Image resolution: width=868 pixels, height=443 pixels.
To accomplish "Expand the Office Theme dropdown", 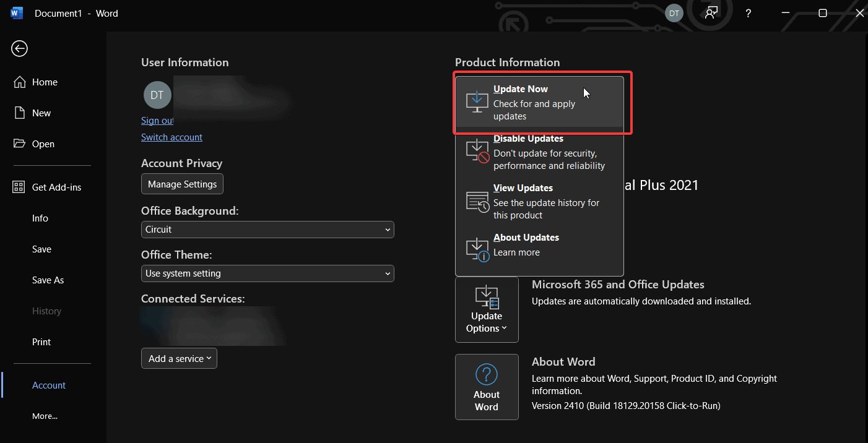I will point(267,273).
